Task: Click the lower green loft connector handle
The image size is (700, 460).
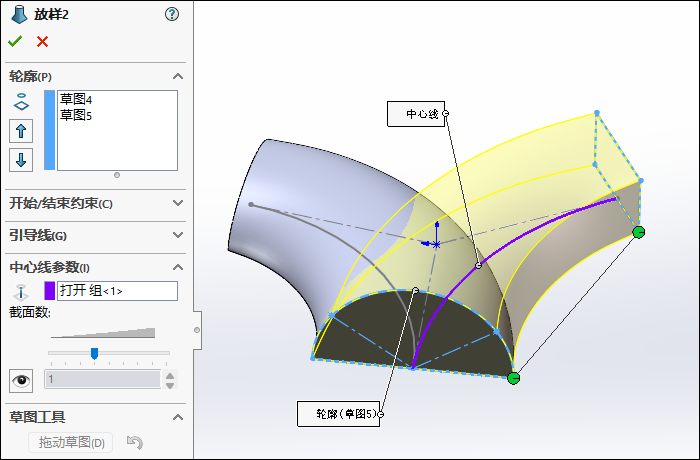Action: (x=513, y=378)
